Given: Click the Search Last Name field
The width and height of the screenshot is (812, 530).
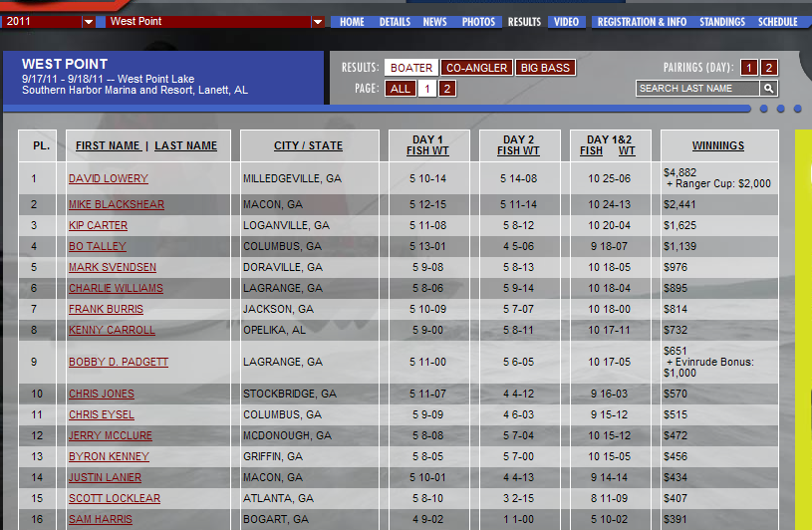Looking at the screenshot, I should [697, 89].
